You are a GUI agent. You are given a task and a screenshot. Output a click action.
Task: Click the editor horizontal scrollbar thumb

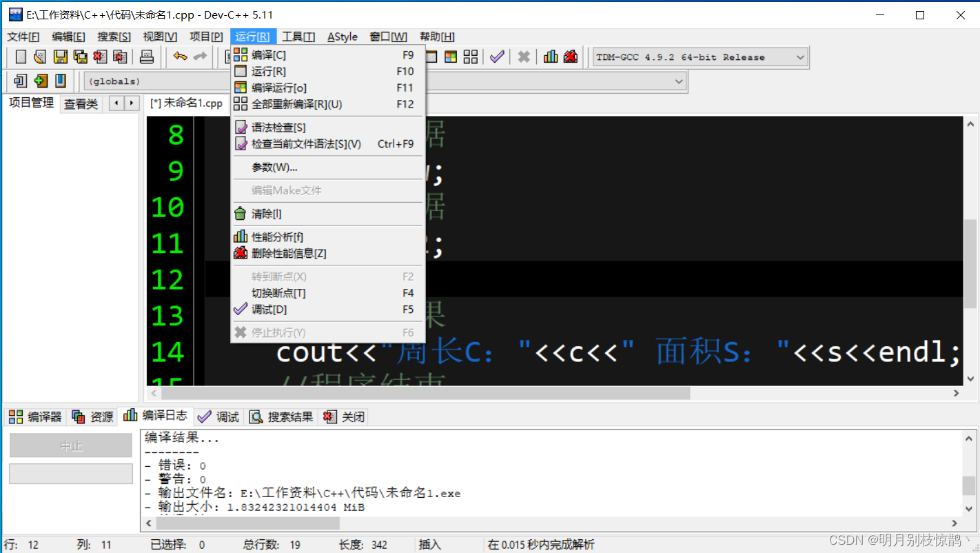point(425,392)
